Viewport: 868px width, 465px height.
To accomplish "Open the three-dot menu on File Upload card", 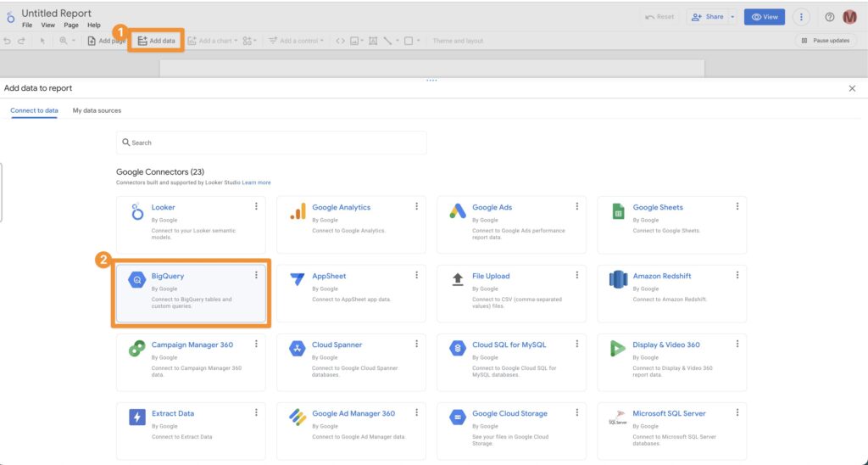I will point(576,275).
